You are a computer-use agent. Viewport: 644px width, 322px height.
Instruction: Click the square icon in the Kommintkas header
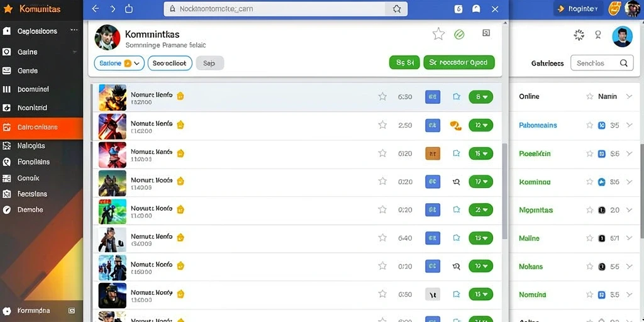click(x=486, y=33)
